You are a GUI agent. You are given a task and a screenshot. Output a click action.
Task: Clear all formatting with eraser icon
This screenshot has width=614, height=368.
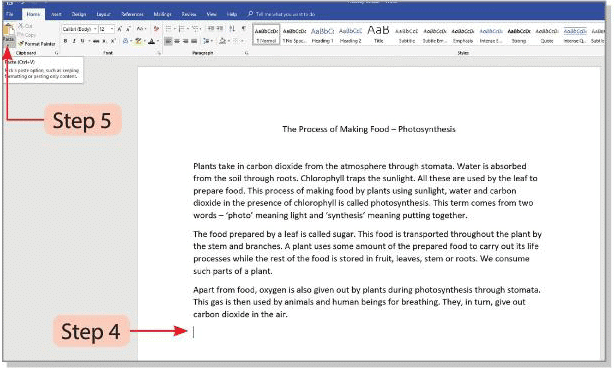pos(156,29)
